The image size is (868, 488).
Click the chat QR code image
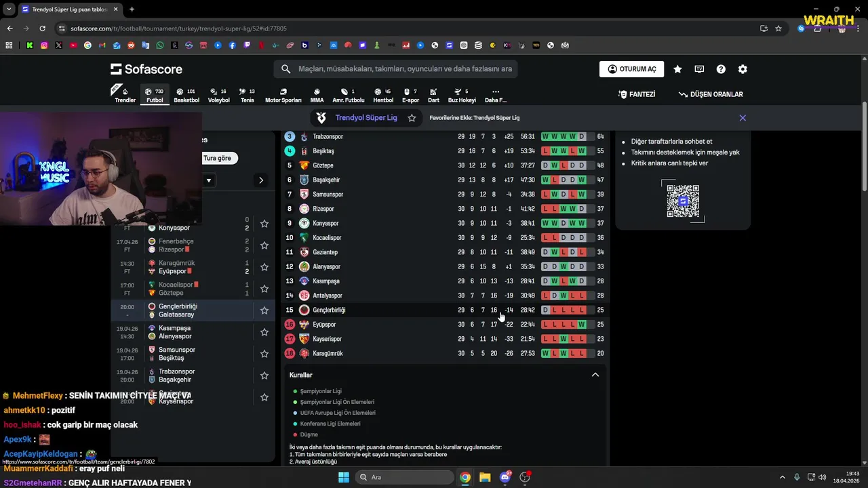point(683,201)
